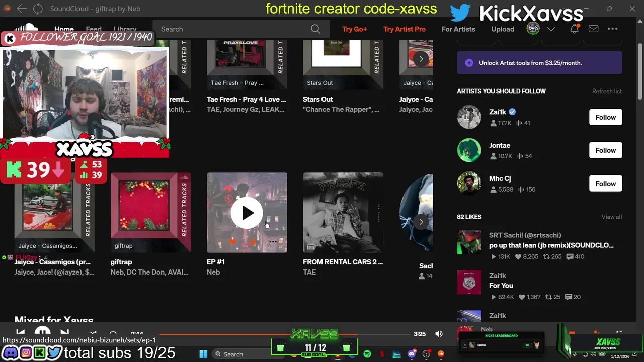Expand the profile dropdown chevron
Screen dimensions: 644x362
pos(551,29)
